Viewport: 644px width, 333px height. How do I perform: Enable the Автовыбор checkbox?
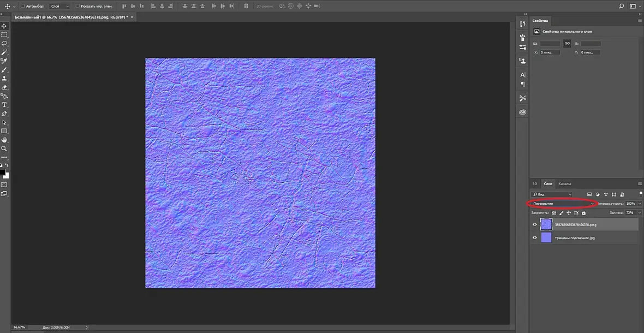(x=22, y=6)
